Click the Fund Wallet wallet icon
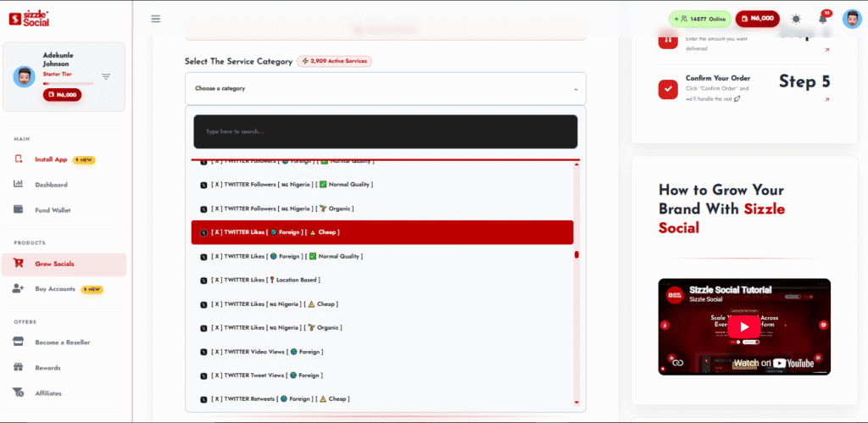 (x=19, y=210)
